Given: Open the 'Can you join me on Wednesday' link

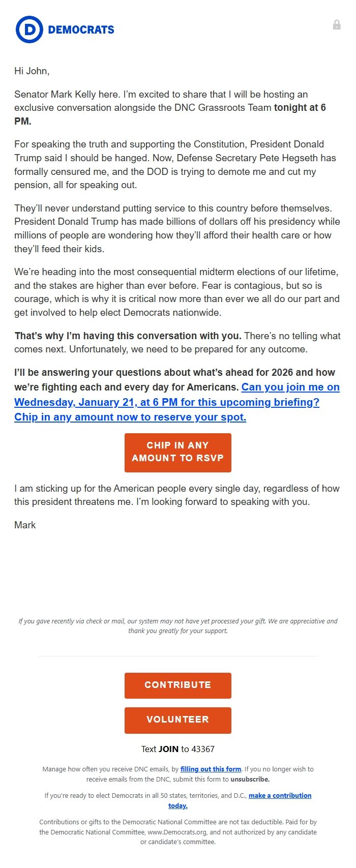Looking at the screenshot, I should pos(290,387).
